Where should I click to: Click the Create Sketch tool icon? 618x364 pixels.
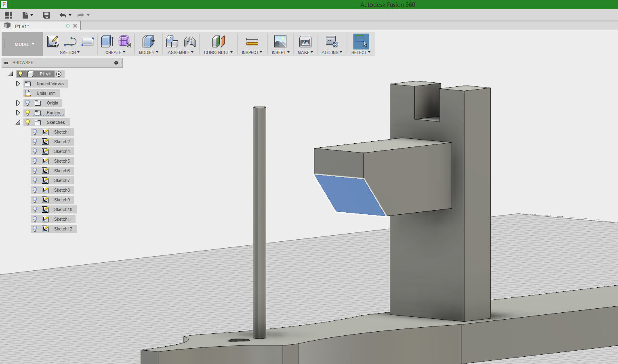click(x=53, y=41)
